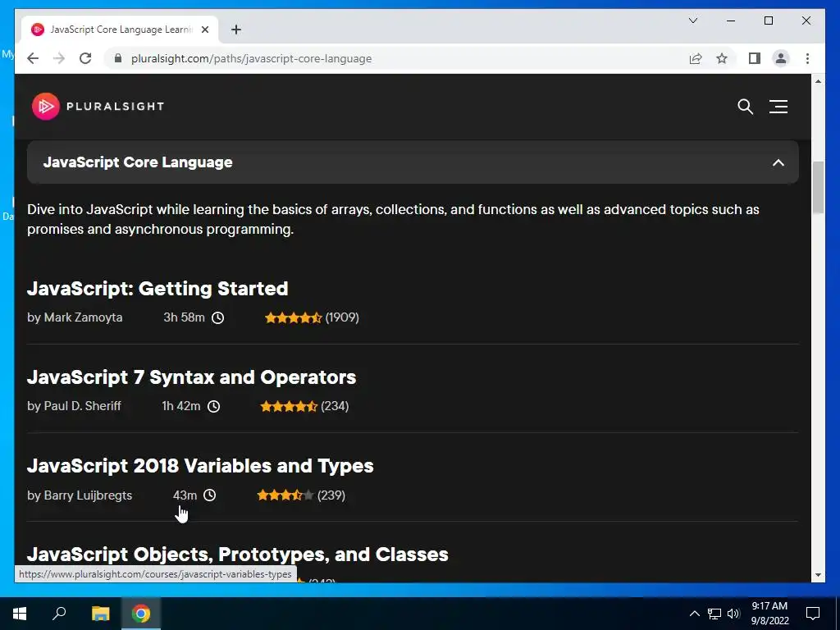Viewport: 840px width, 630px height.
Task: Open the tab search dropdown arrow
Action: [692, 21]
